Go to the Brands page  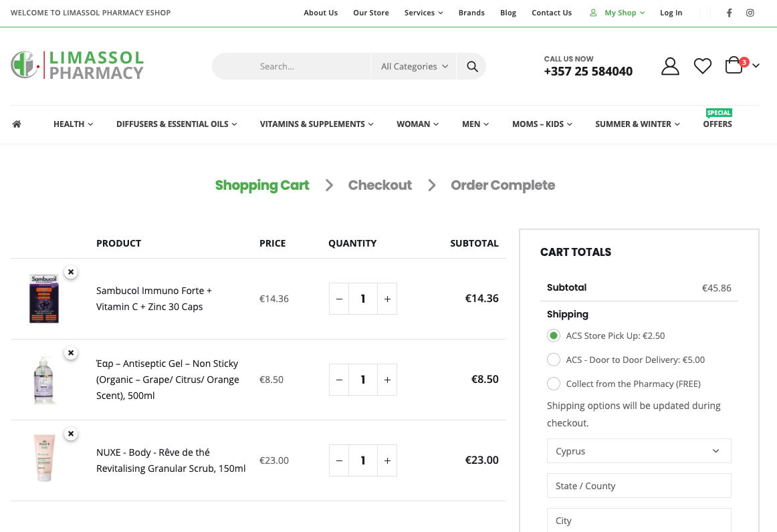(x=471, y=13)
